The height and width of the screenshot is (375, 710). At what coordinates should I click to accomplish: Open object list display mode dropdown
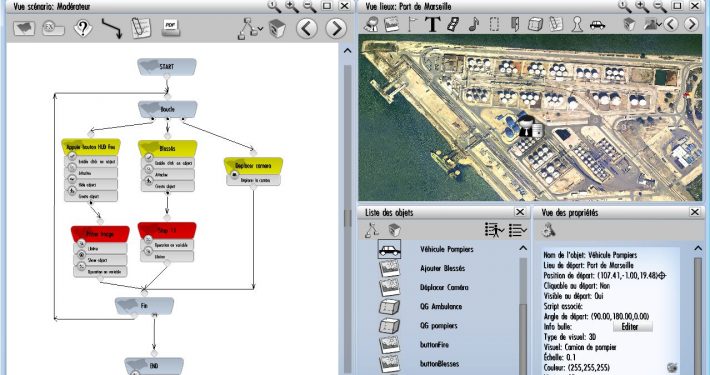coord(518,230)
